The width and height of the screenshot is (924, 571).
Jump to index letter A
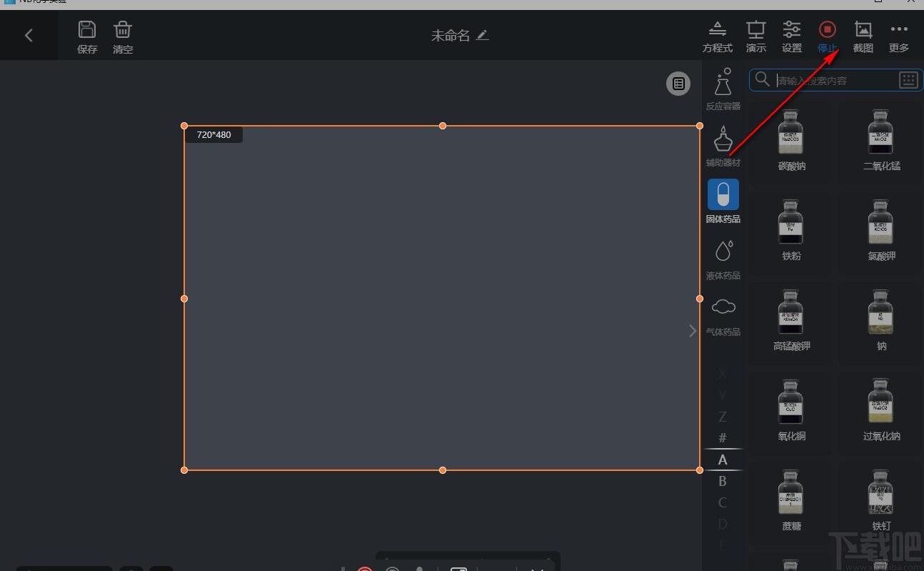click(x=723, y=460)
